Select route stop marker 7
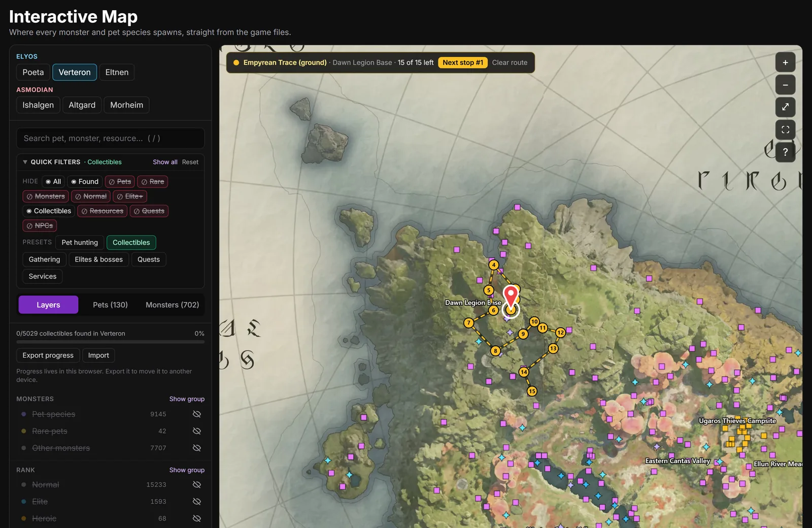The width and height of the screenshot is (812, 528). click(x=469, y=322)
